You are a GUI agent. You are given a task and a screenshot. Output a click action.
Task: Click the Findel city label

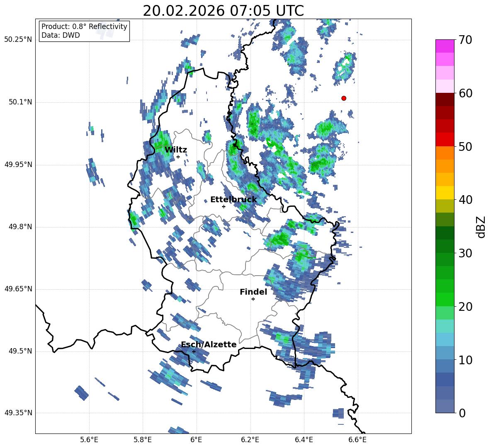click(x=253, y=292)
